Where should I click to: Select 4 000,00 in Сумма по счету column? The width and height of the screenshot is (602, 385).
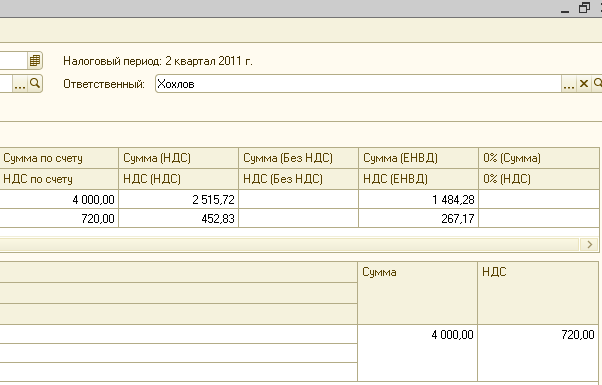pos(59,200)
